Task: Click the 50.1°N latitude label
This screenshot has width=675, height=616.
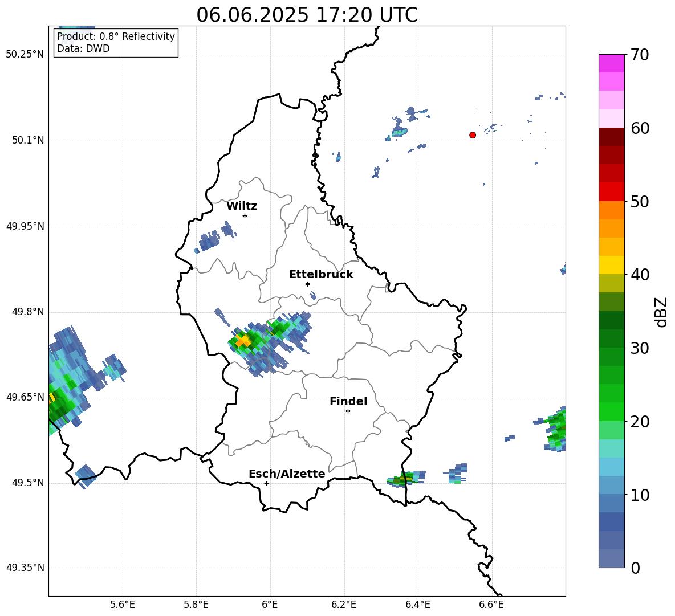Action: [27, 140]
